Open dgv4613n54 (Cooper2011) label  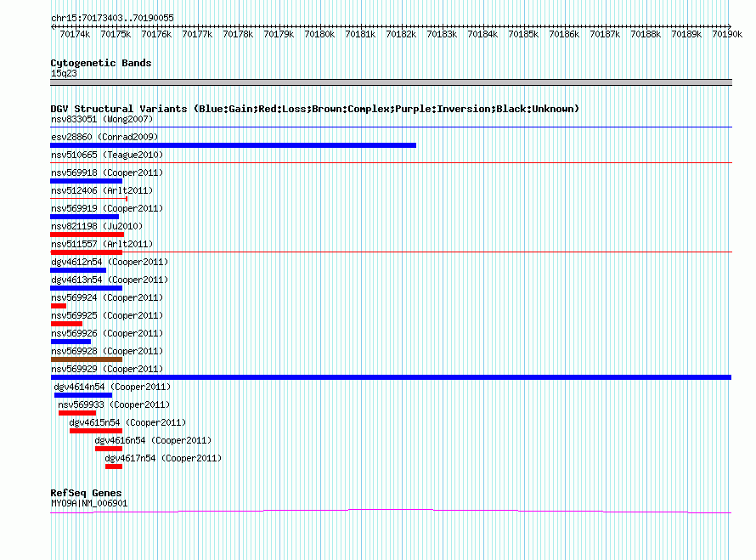110,280
